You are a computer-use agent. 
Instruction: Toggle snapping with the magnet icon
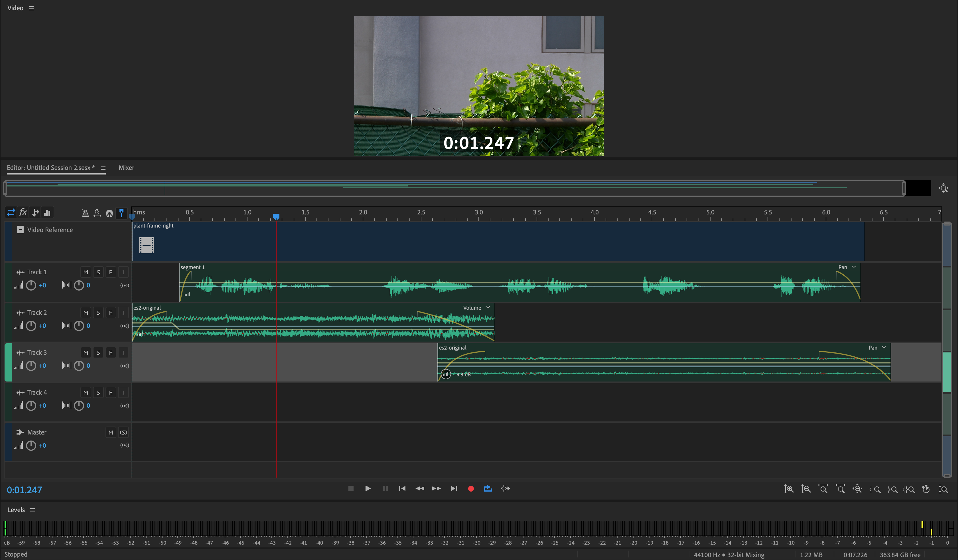(x=109, y=213)
